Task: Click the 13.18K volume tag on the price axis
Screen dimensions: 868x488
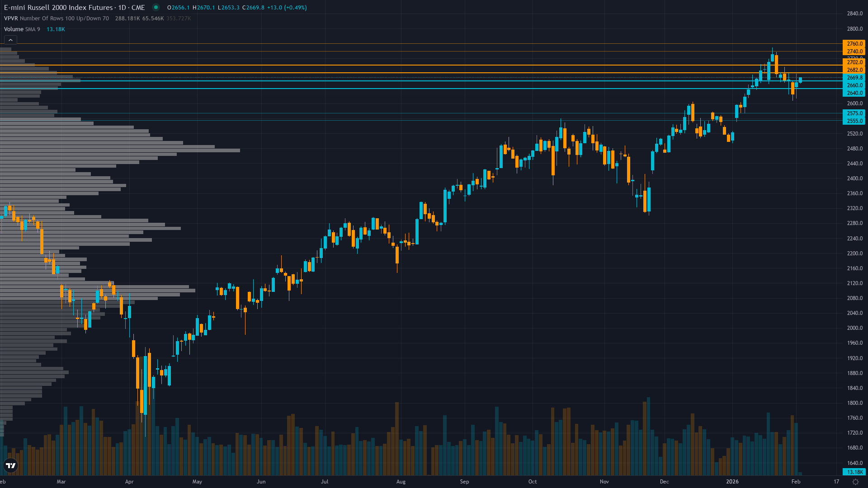Action: point(855,472)
